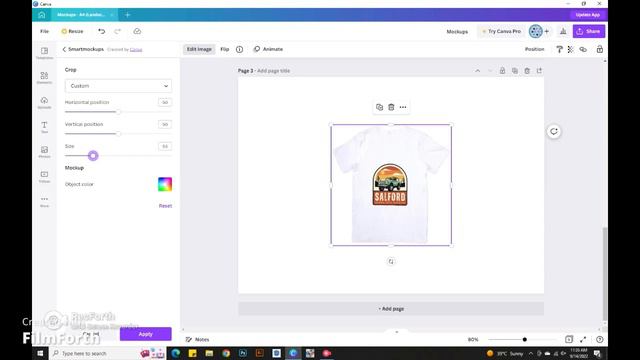The width and height of the screenshot is (640, 360).
Task: Click the Add page button
Action: click(391, 309)
